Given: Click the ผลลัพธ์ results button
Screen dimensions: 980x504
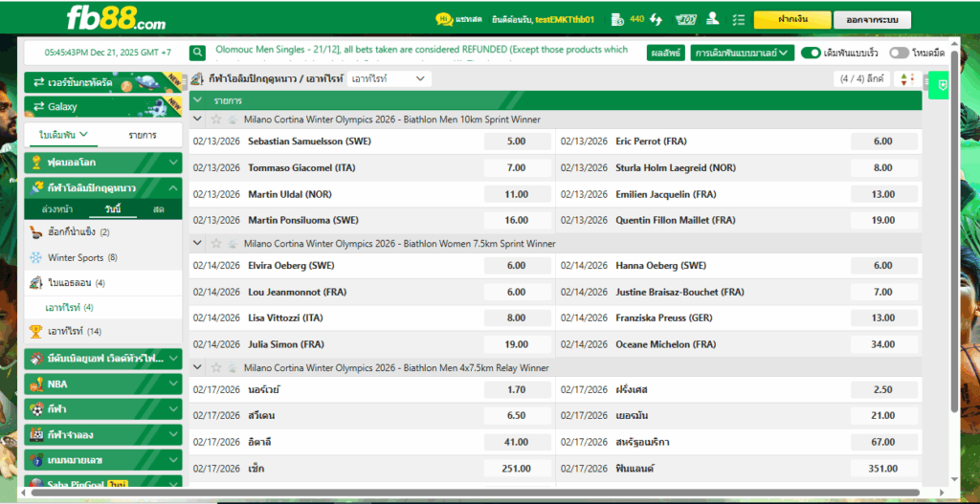Looking at the screenshot, I should coord(666,54).
